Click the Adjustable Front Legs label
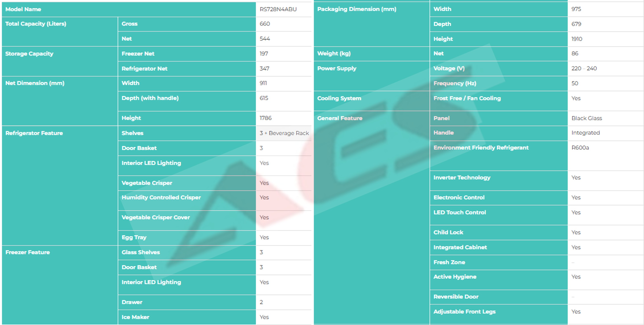Screen dimensions: 644x325 coord(464,312)
